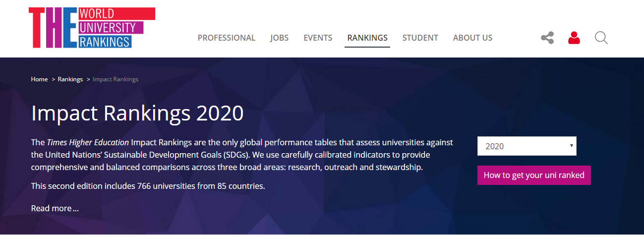This screenshot has width=644, height=235.
Task: Open search with the magnifying glass icon
Action: pos(601,38)
